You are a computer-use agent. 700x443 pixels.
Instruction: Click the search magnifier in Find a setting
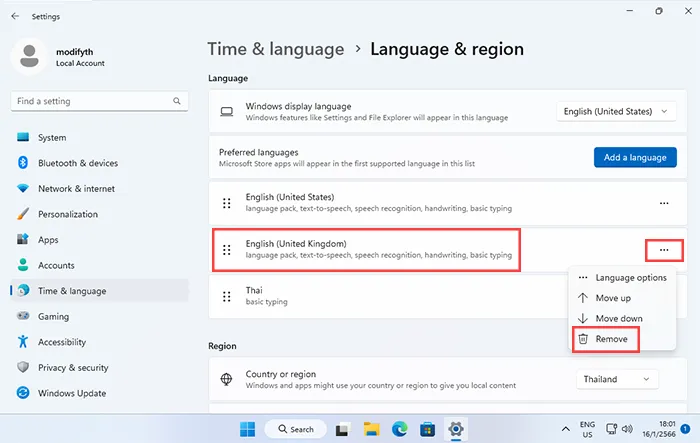tap(177, 101)
